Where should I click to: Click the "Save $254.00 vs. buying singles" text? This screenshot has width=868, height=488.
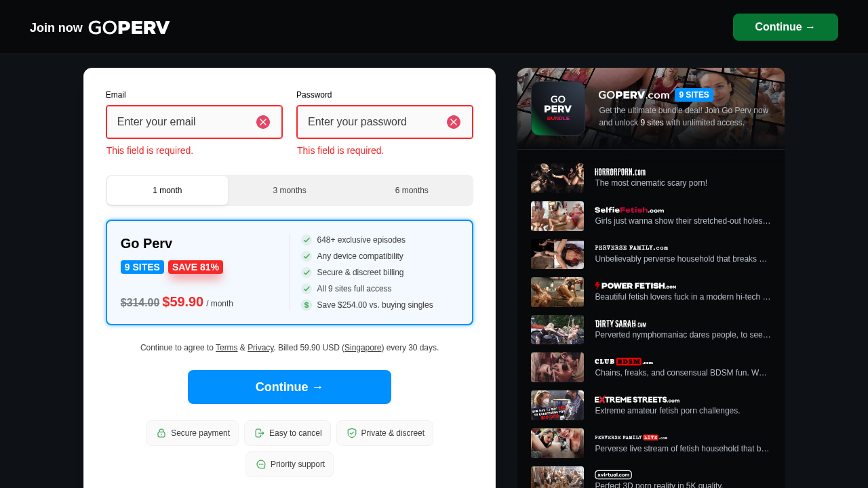click(375, 305)
